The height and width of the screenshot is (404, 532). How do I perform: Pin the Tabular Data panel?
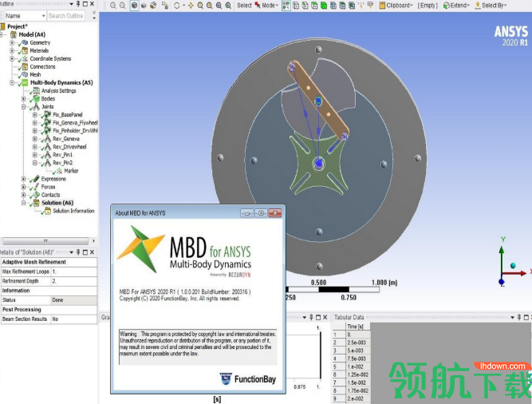(x=518, y=318)
